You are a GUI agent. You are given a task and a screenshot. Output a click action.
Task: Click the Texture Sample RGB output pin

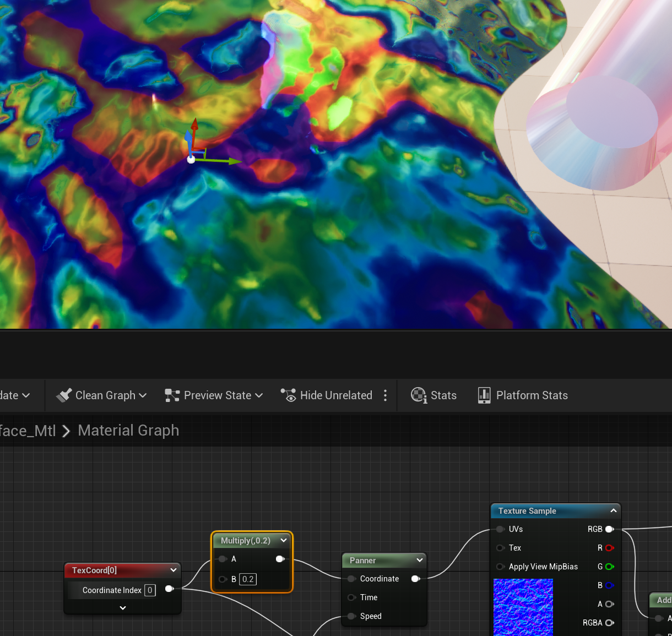pos(609,529)
